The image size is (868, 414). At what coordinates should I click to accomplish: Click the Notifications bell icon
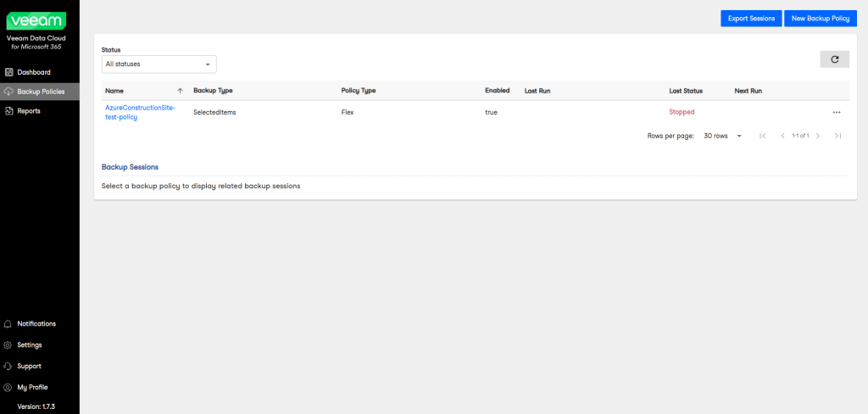point(8,324)
